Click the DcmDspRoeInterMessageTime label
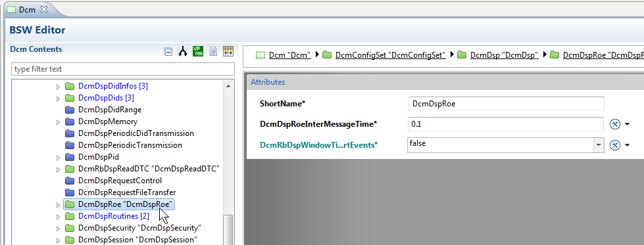This screenshot has width=644, height=245. coord(318,124)
